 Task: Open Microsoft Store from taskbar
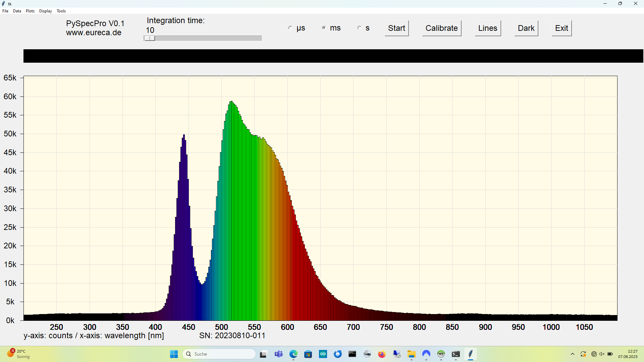[x=308, y=354]
